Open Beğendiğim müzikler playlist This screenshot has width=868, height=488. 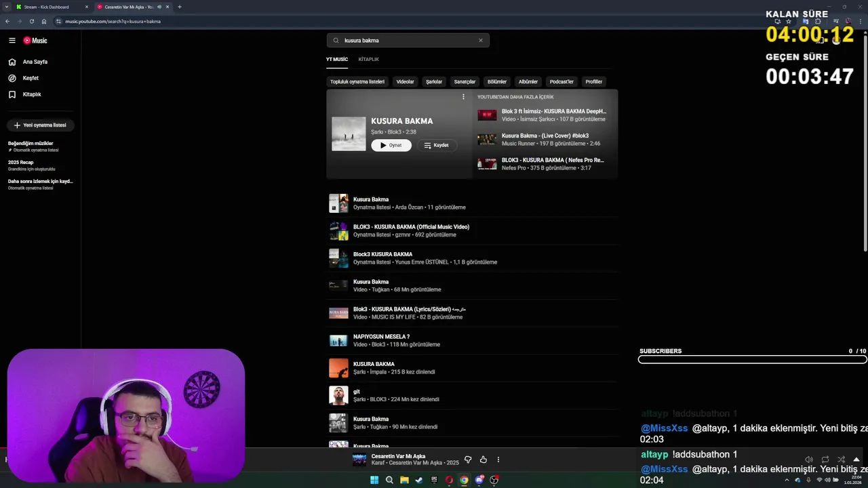click(41, 146)
